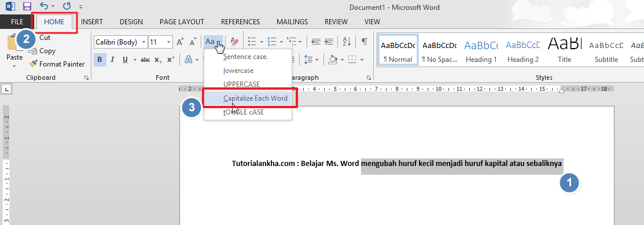Image resolution: width=644 pixels, height=225 pixels.
Task: Open underline style dropdown arrow
Action: [x=134, y=60]
